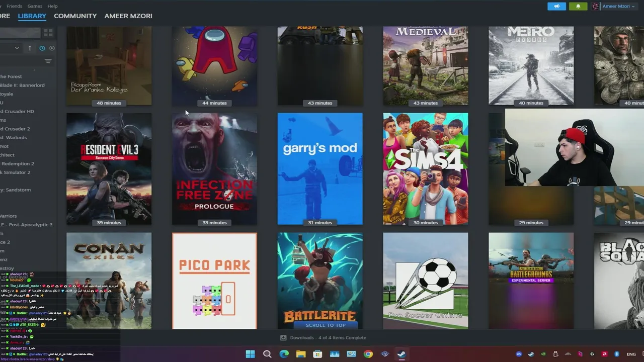Viewport: 644px width, 362px height.
Task: Open the Steam taskbar icon
Action: tap(401, 354)
